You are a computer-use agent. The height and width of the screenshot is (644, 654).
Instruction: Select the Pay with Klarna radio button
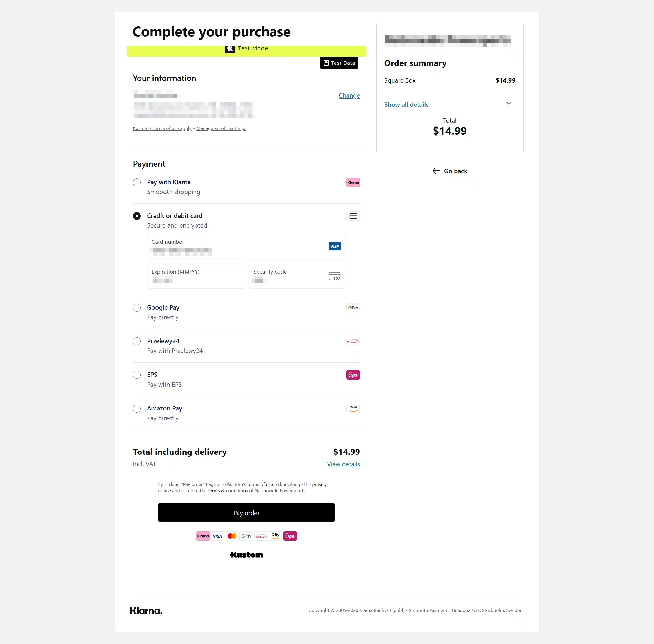pos(137,182)
